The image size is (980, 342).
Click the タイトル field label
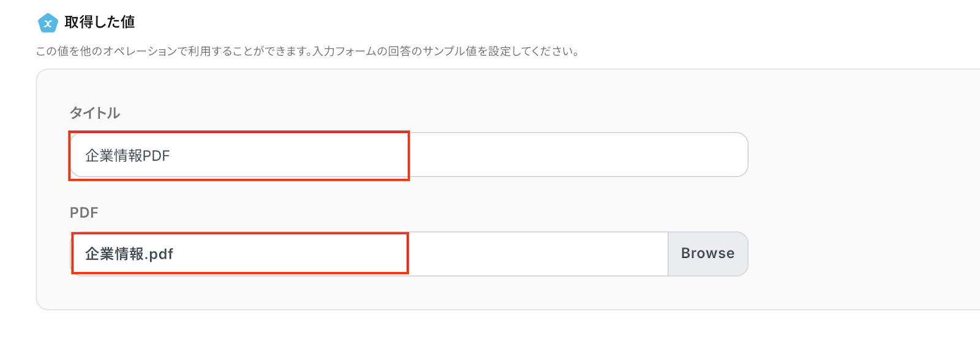pos(95,113)
